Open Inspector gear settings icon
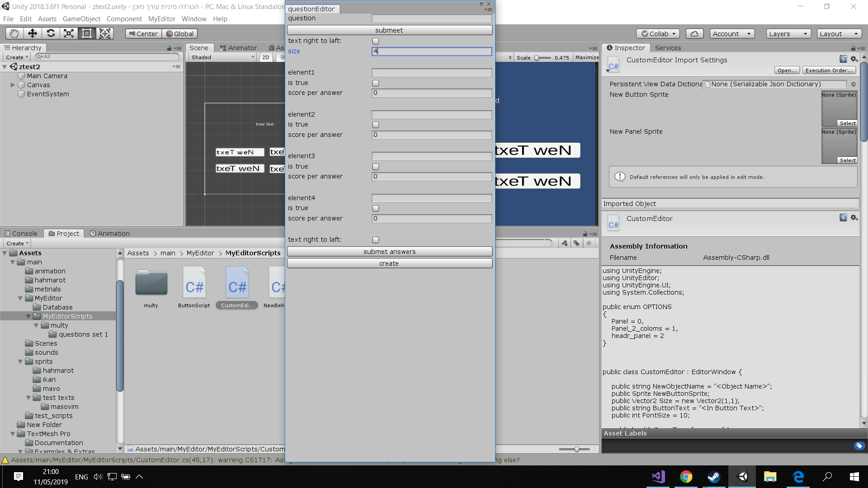The height and width of the screenshot is (488, 868). 854,59
